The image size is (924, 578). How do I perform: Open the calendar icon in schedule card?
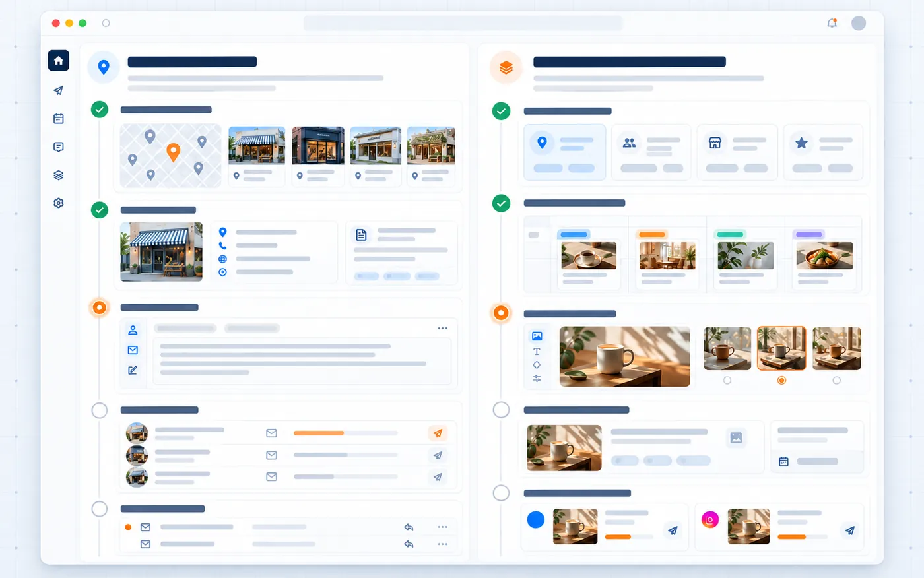pos(783,462)
